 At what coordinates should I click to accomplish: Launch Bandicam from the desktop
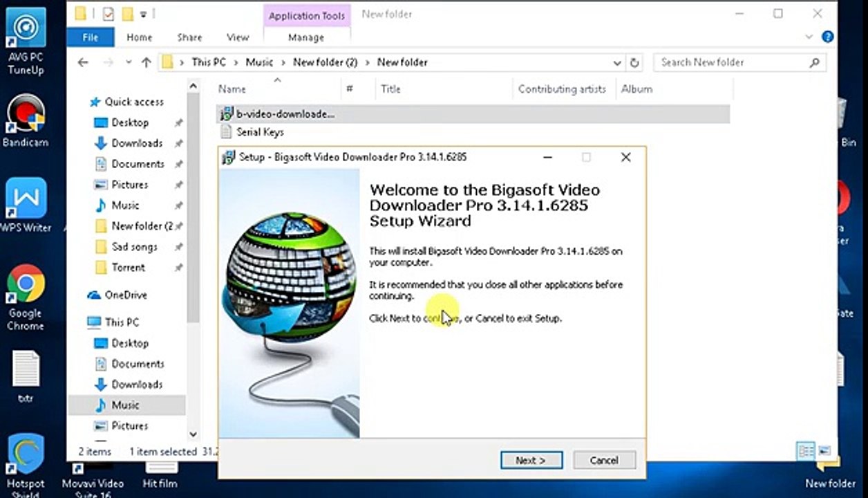26,121
